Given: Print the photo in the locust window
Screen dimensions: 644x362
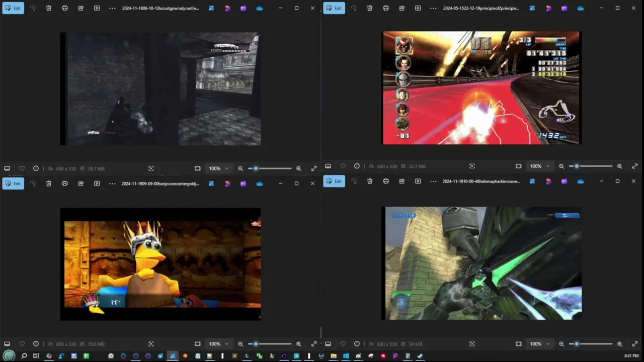Looking at the screenshot, I should (65, 8).
